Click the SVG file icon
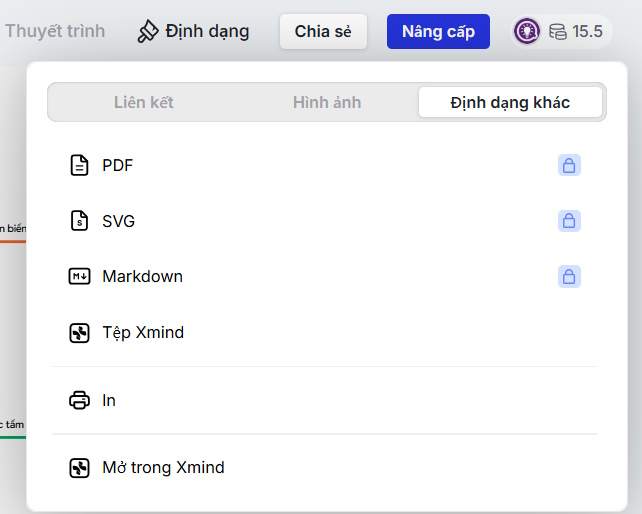Screen dimensions: 642x514 (x=79, y=221)
